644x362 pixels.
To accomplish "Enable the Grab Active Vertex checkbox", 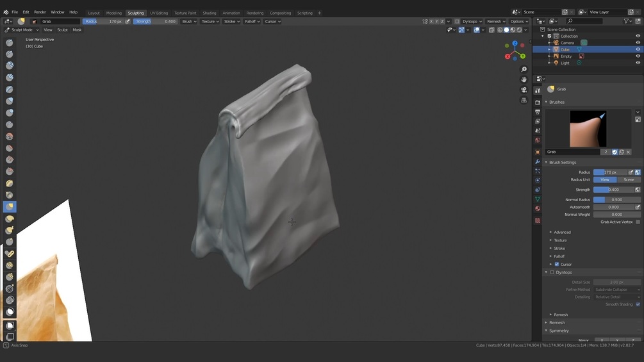I will coord(638,222).
